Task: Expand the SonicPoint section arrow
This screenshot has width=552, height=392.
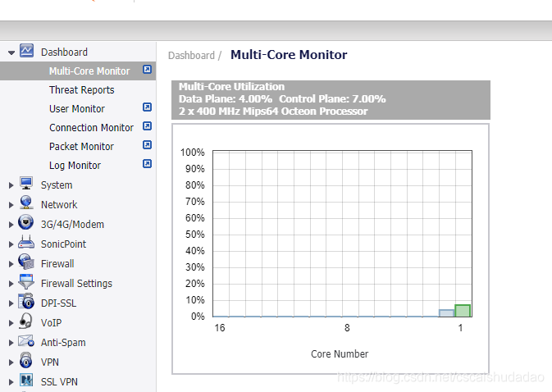Action: pyautogui.click(x=11, y=244)
